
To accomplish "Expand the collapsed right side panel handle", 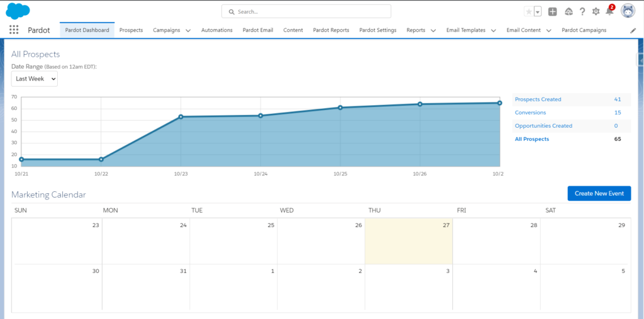I will click(640, 60).
